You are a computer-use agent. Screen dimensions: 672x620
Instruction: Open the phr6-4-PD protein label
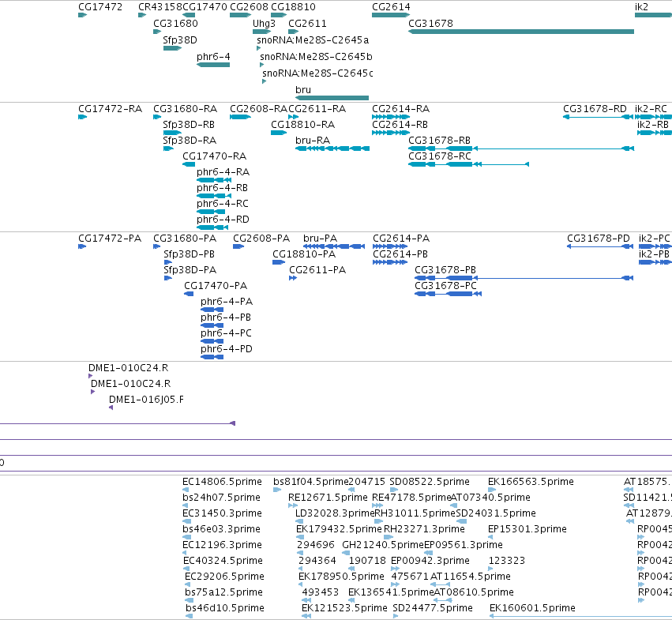click(227, 349)
